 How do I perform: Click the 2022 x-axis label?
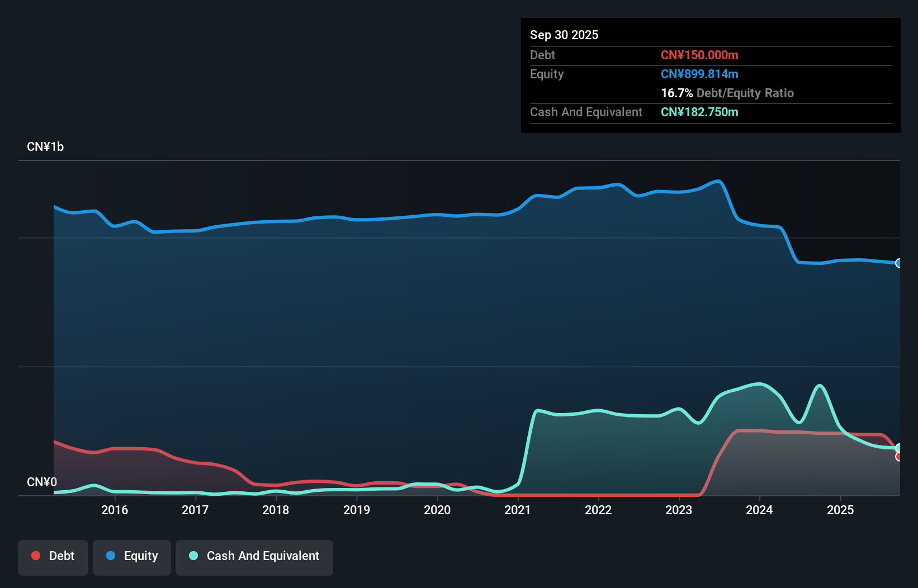598,510
